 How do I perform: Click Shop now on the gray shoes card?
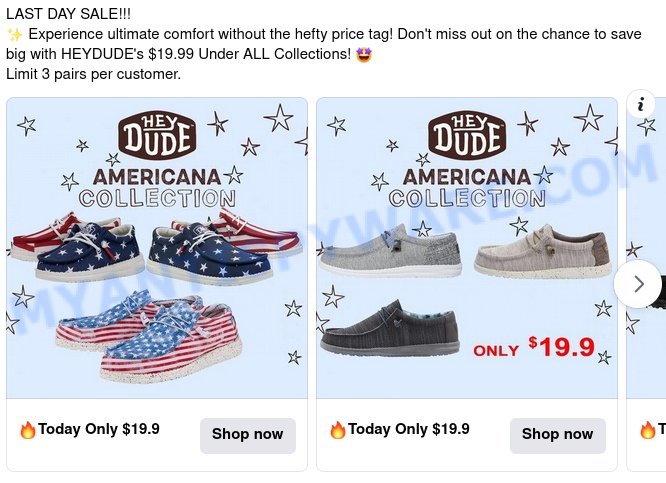tap(558, 435)
